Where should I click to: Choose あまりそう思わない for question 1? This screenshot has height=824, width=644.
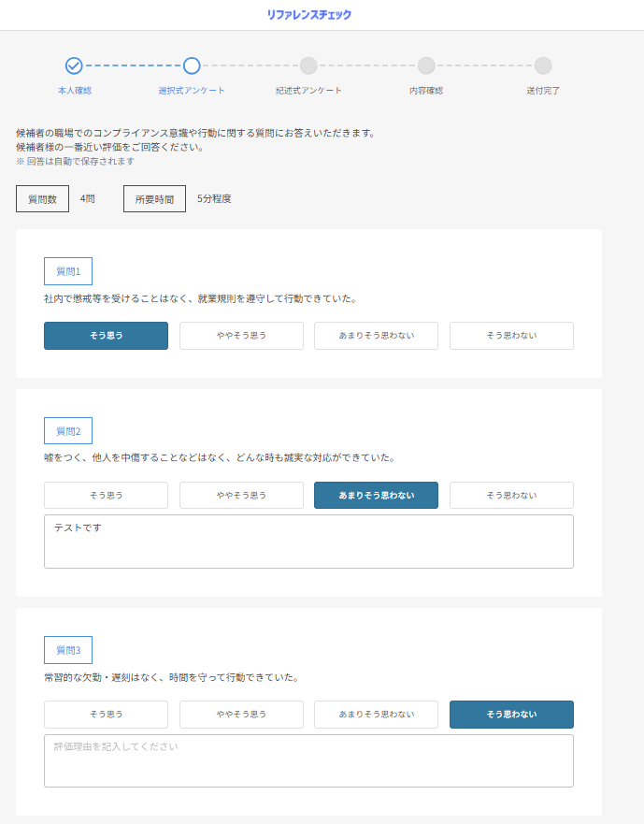coord(376,336)
